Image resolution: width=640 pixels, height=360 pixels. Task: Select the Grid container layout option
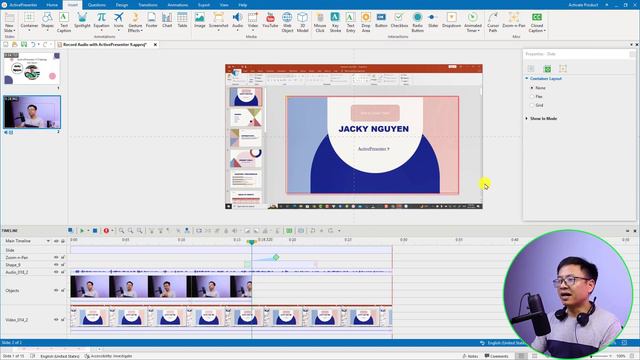(532, 105)
